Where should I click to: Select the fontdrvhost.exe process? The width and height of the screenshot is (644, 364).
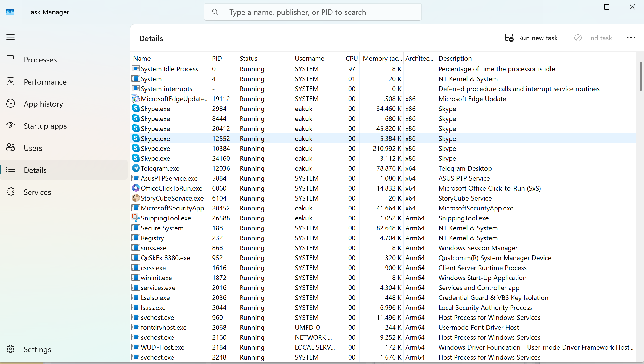[383, 327]
